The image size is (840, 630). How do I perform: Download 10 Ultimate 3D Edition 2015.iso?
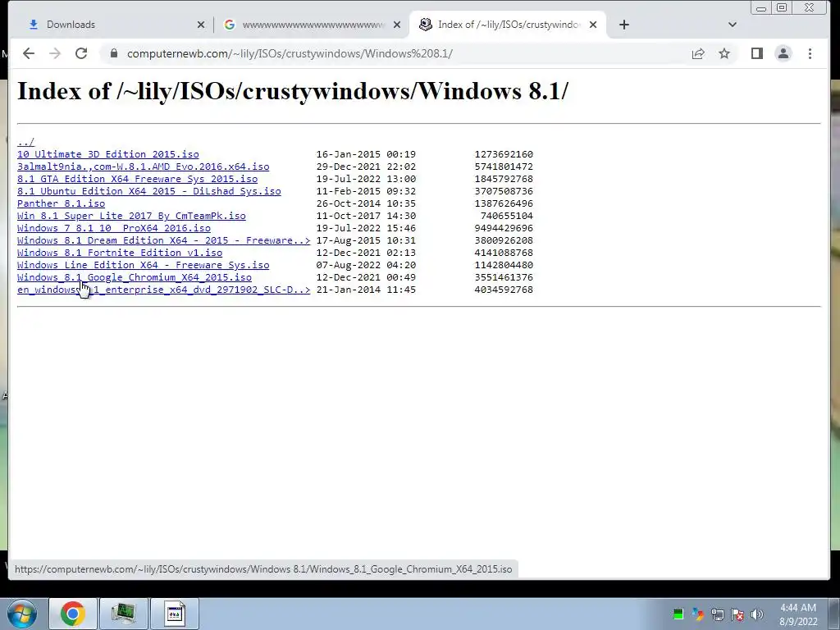click(107, 154)
